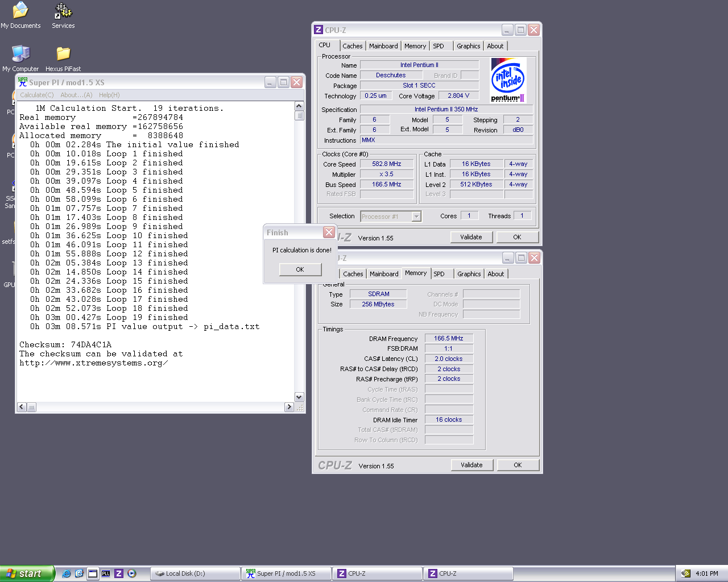This screenshot has width=728, height=582.
Task: Click the Specification field Intel Pentium II 350 MHz
Action: pos(446,109)
